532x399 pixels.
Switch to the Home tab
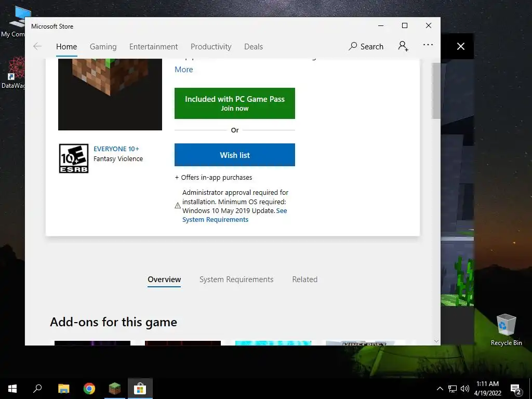point(66,46)
